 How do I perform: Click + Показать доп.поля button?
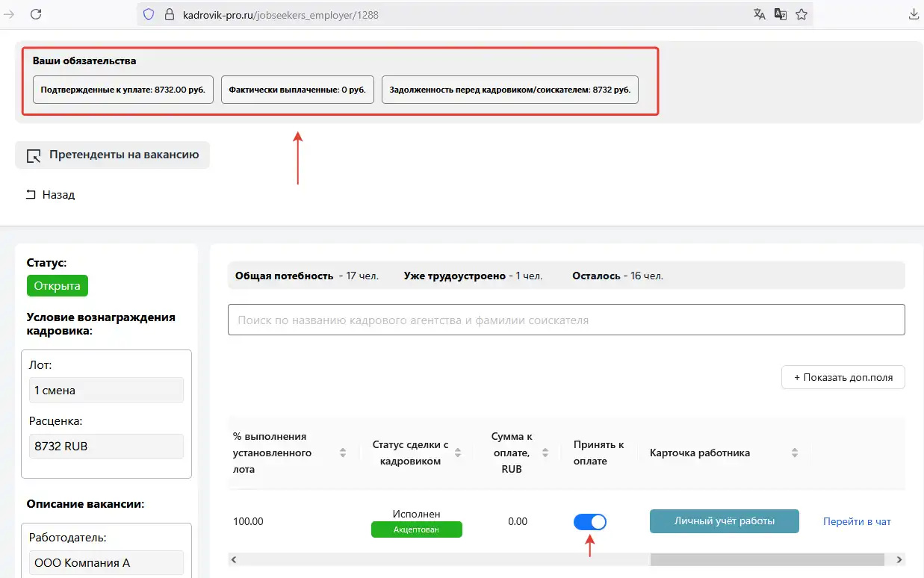tap(843, 377)
